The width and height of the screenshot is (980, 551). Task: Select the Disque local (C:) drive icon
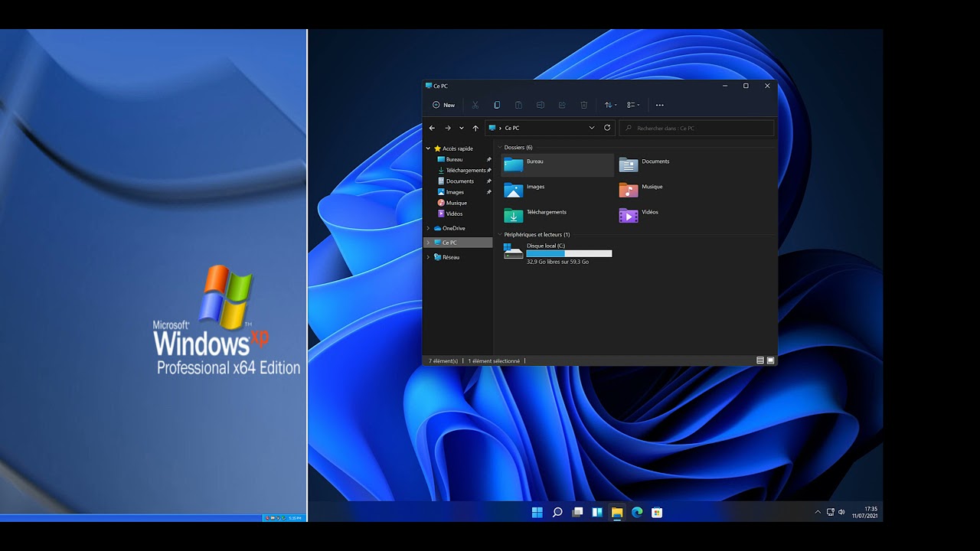(514, 251)
